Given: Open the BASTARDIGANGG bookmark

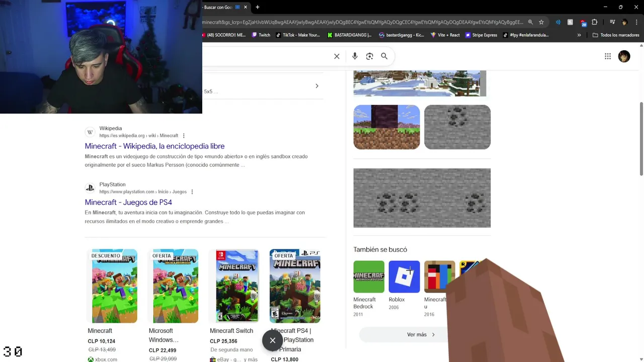Looking at the screenshot, I should pyautogui.click(x=350, y=35).
